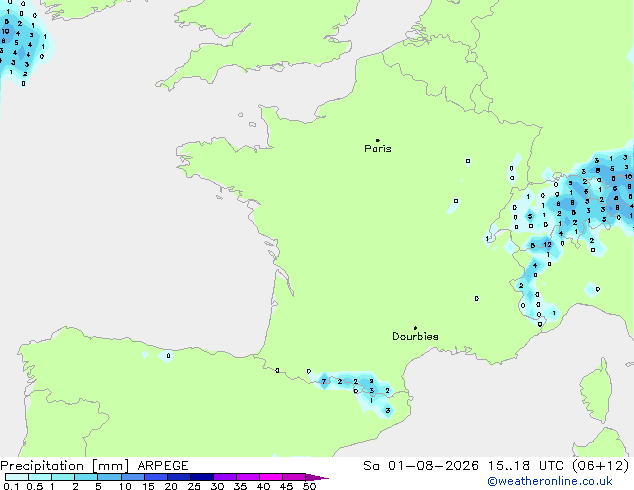
Task: Select the magenta 40–45 mm legend swatch
Action: click(271, 477)
